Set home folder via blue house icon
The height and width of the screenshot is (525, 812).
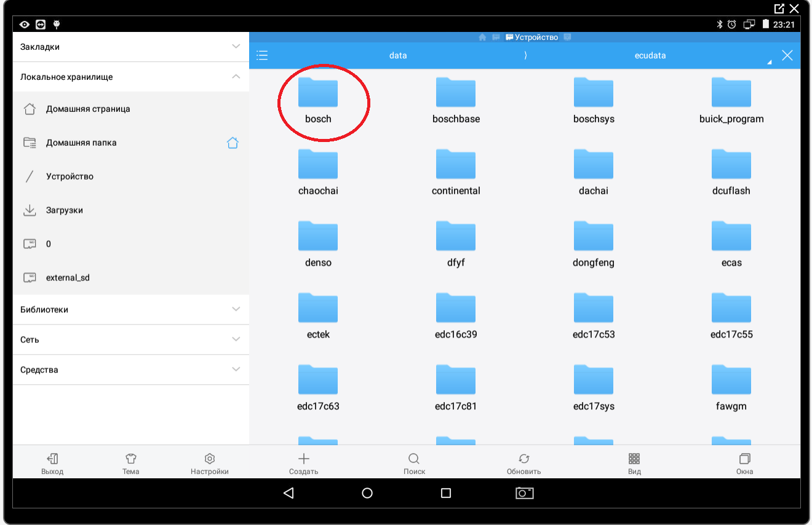click(x=233, y=143)
